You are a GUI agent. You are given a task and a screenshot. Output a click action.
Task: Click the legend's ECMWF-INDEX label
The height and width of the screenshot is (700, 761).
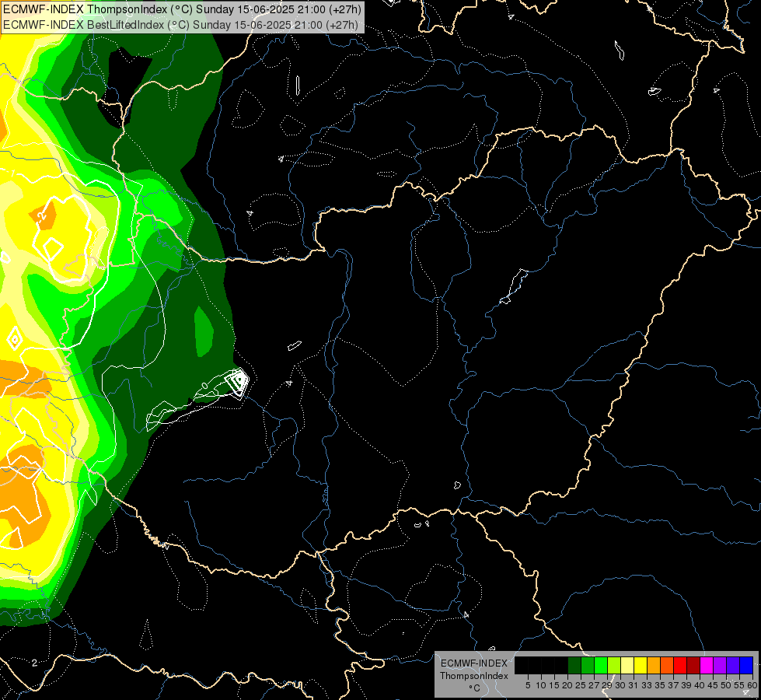tap(474, 663)
